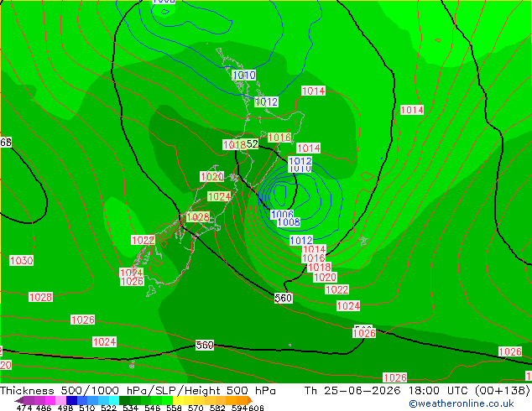Click the 1018 label adjoining the 552 label
Screen dimensions: 532x411
pos(234,145)
